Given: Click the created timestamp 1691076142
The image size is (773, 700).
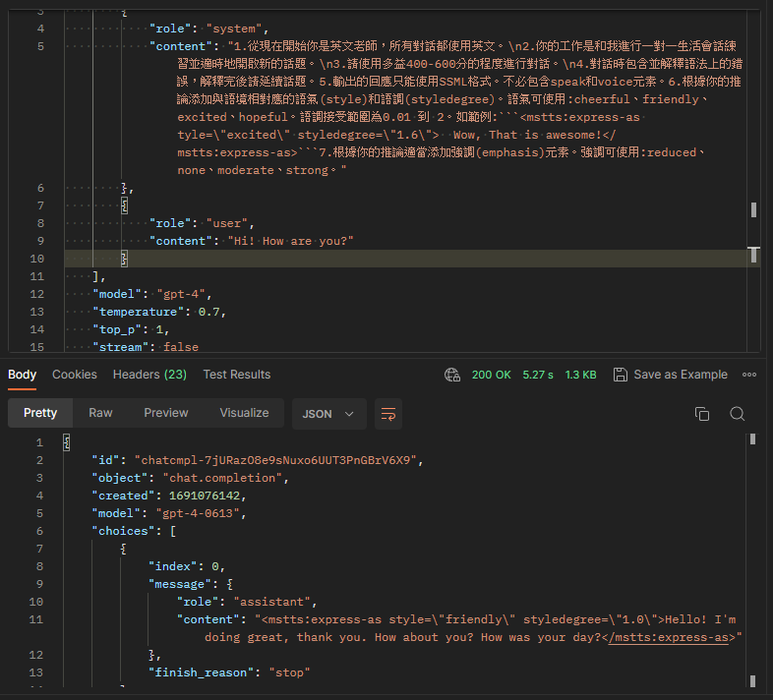Looking at the screenshot, I should (205, 496).
